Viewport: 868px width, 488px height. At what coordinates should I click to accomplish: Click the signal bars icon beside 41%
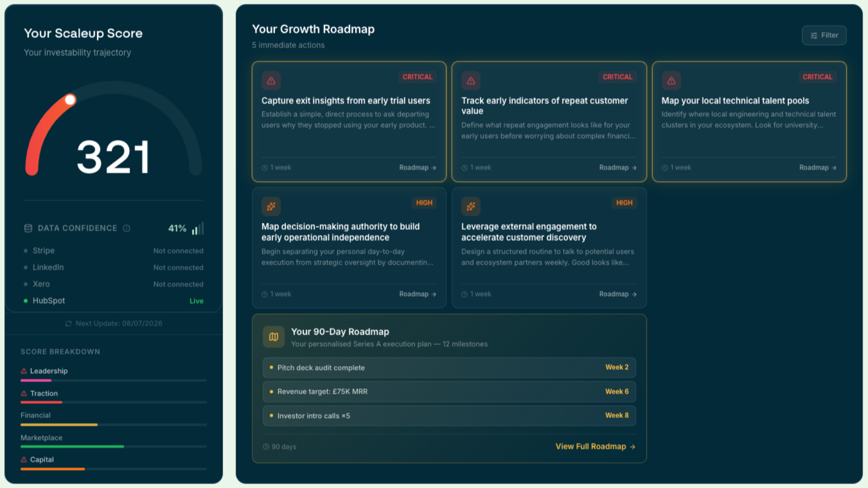click(x=198, y=228)
